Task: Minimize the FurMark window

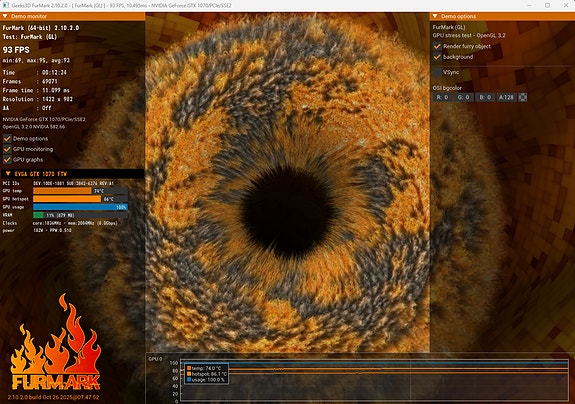Action: point(529,5)
